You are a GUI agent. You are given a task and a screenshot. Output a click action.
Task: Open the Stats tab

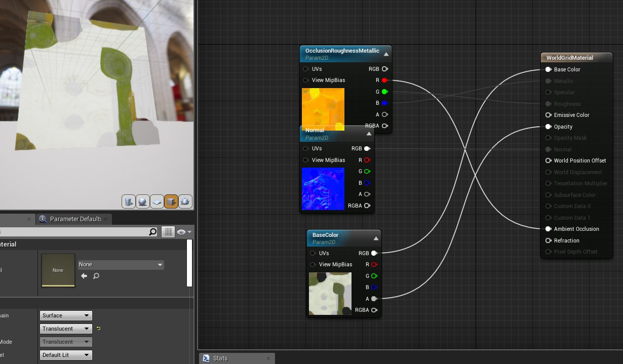pyautogui.click(x=220, y=358)
